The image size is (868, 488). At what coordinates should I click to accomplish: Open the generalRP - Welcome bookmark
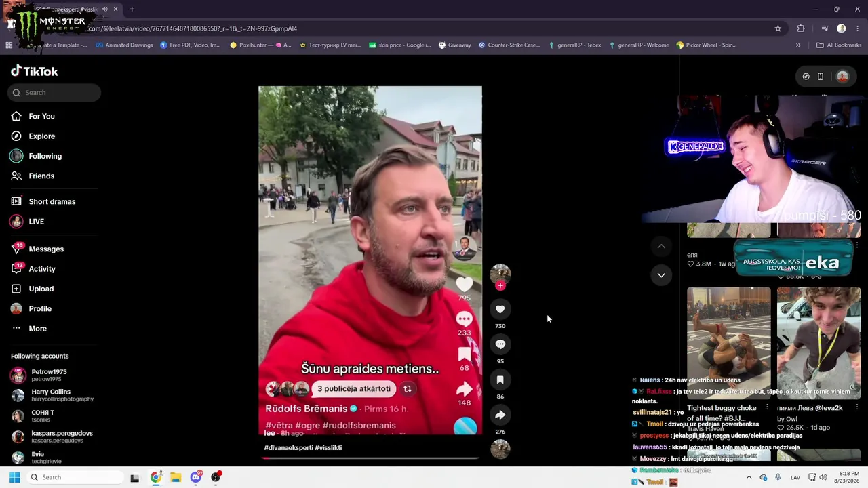pos(639,45)
